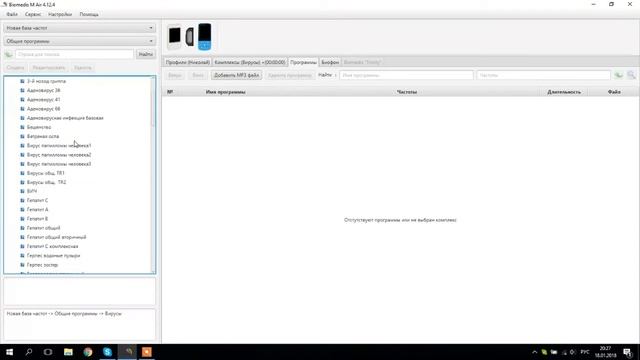This screenshot has width=640, height=360.
Task: Select 'Гепатит C комплексная' item
Action: tap(52, 246)
